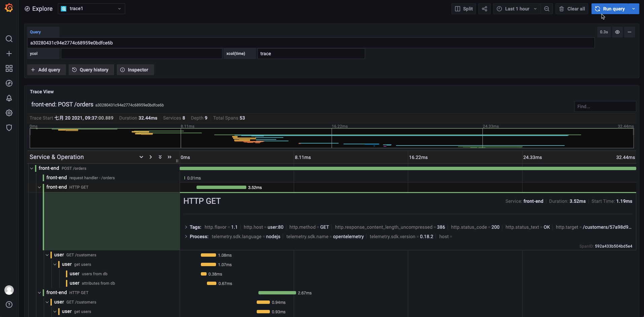Click the 0.94ms orange span bar
This screenshot has height=317, width=644.
pyautogui.click(x=263, y=302)
